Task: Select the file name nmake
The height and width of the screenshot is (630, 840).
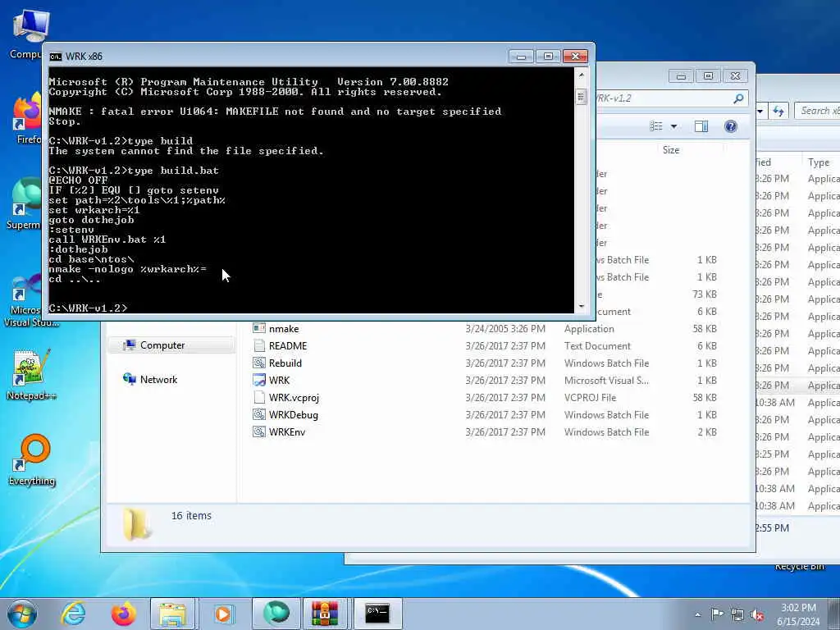Action: point(284,329)
